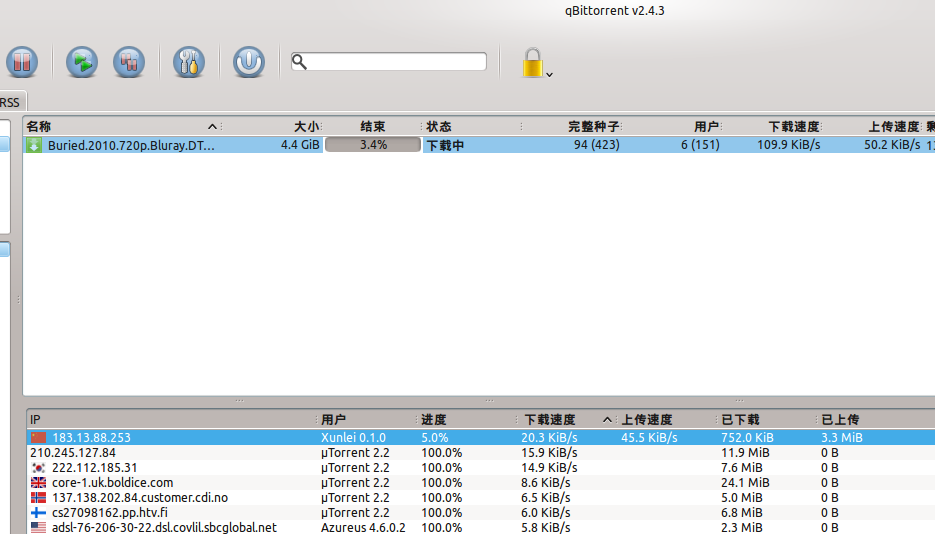Screen dimensions: 935x534
Task: Click the pause torrent toolbar icon
Action: tap(22, 62)
